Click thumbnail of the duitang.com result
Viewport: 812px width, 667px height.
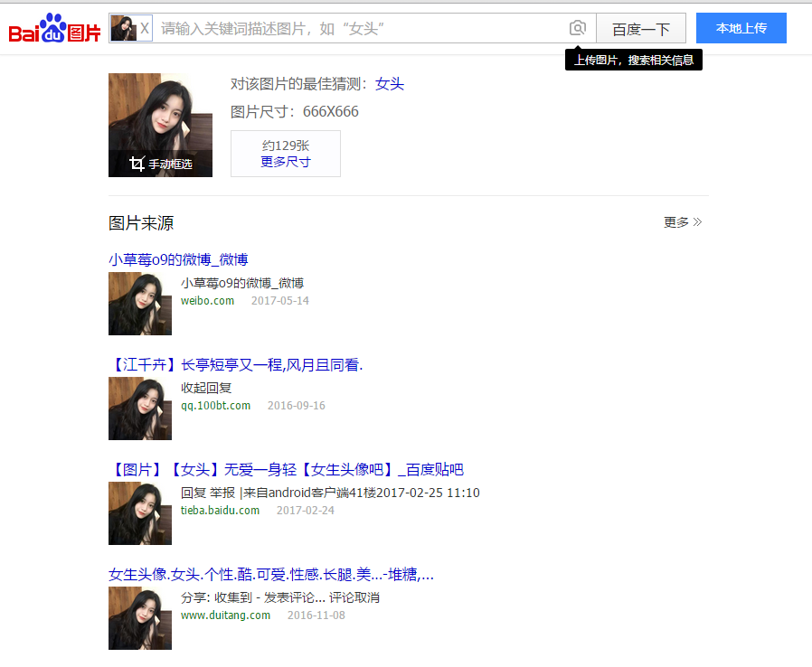(140, 618)
